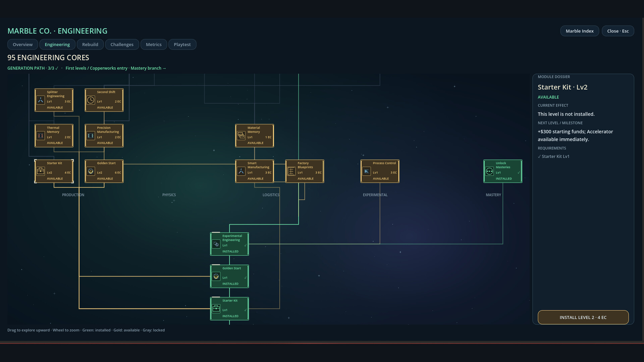Click the PHYSICS branch label
The image size is (644, 362).
(169, 195)
